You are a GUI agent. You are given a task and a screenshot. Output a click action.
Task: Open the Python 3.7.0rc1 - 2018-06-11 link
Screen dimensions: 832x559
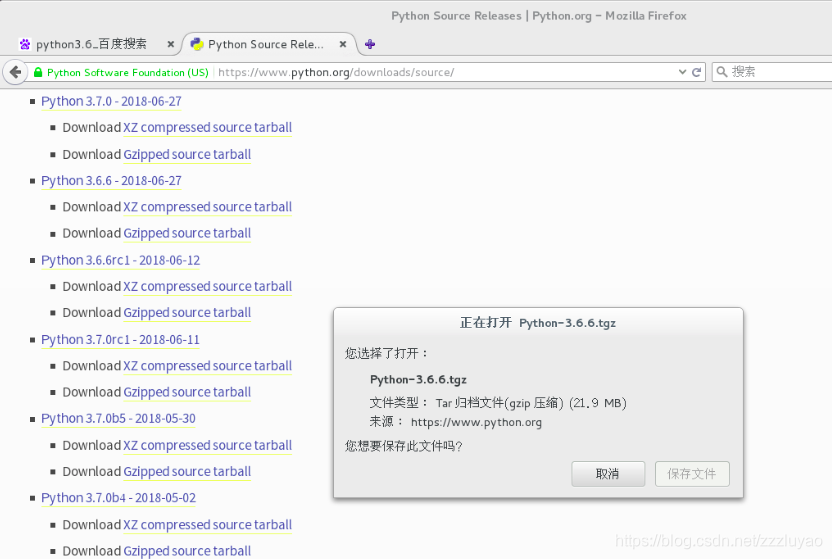(x=120, y=339)
